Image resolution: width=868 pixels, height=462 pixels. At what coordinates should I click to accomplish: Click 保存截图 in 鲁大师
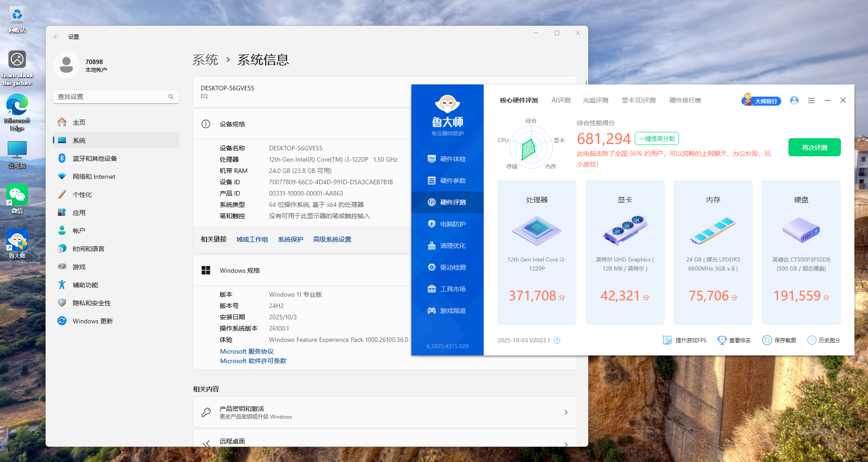point(779,340)
